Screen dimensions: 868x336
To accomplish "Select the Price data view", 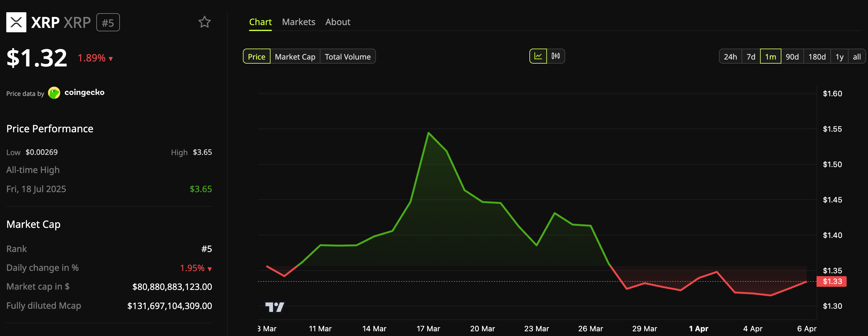I will (256, 56).
